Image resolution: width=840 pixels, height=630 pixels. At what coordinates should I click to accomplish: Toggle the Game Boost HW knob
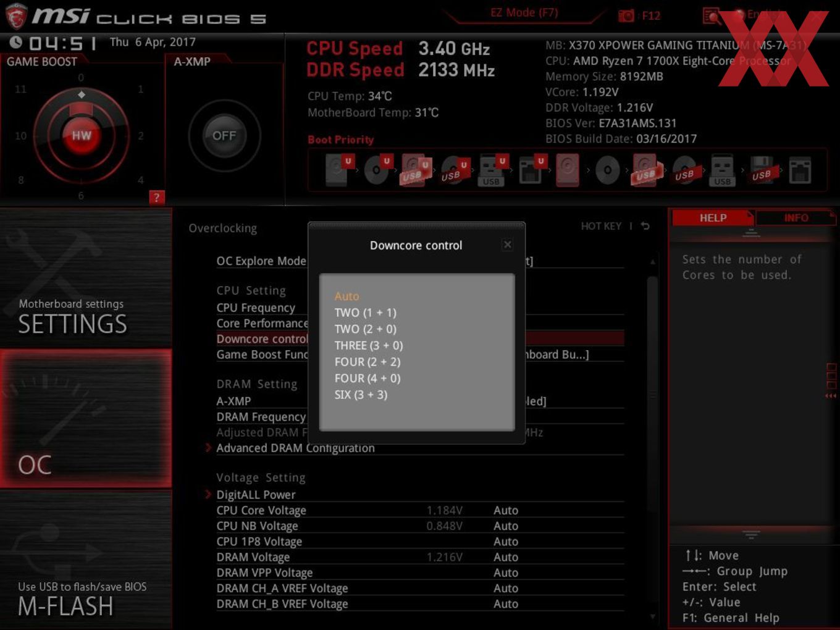click(81, 135)
